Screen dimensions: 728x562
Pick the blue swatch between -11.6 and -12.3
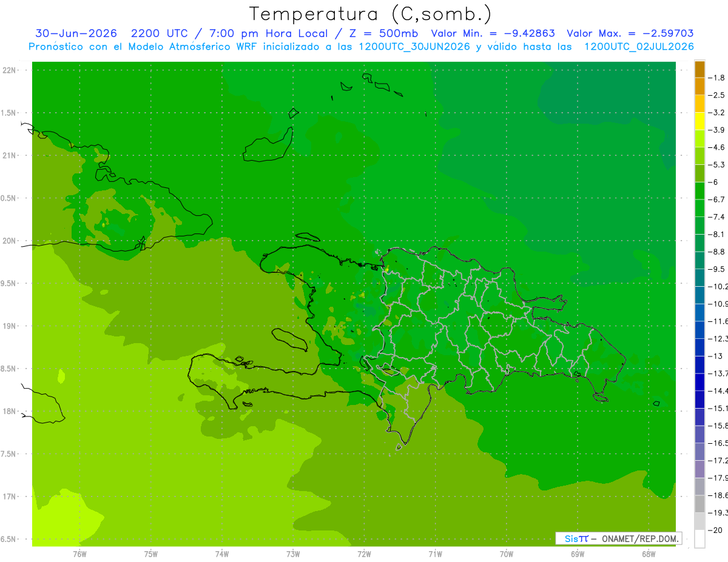click(699, 330)
